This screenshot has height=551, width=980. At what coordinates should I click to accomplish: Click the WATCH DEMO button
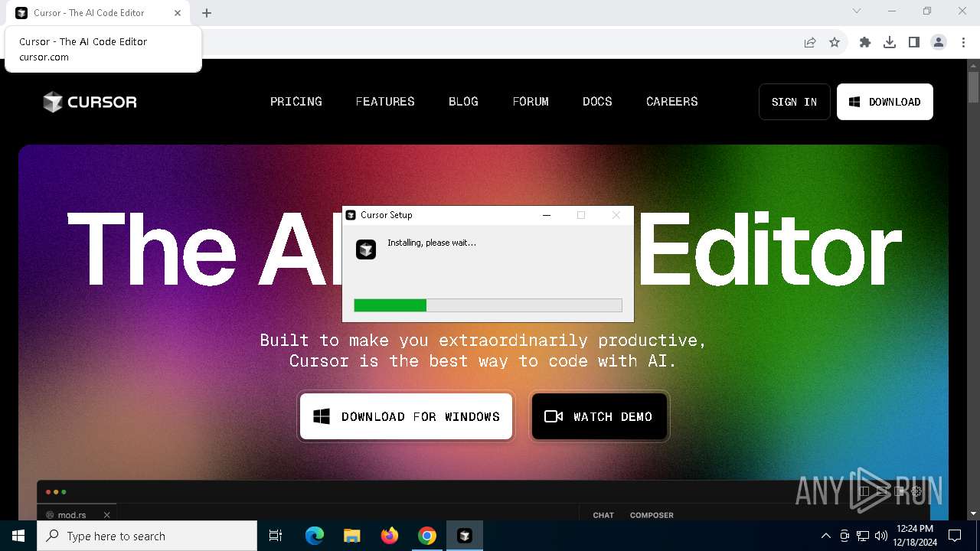599,416
